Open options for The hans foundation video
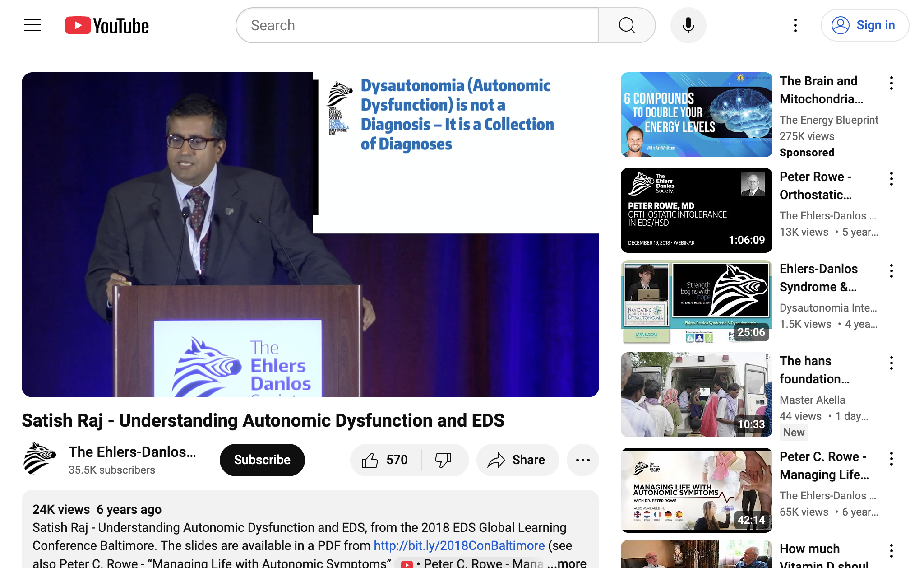This screenshot has height=568, width=924. pyautogui.click(x=892, y=363)
